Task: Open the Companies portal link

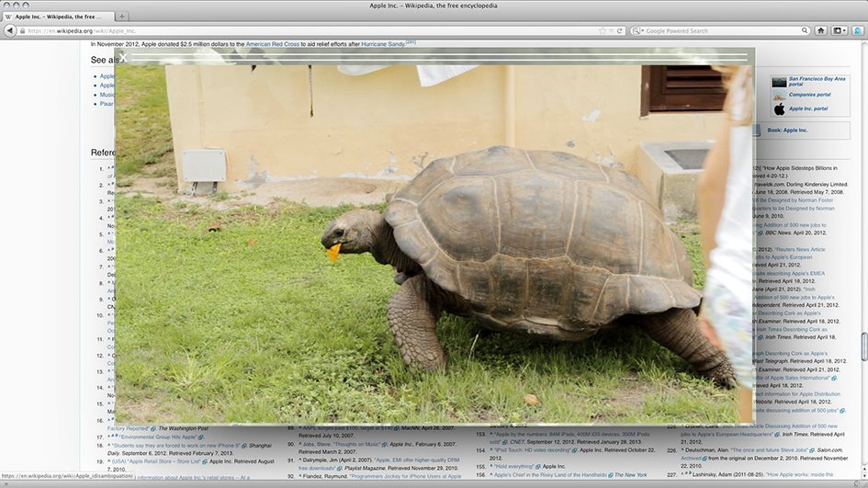Action: (809, 95)
